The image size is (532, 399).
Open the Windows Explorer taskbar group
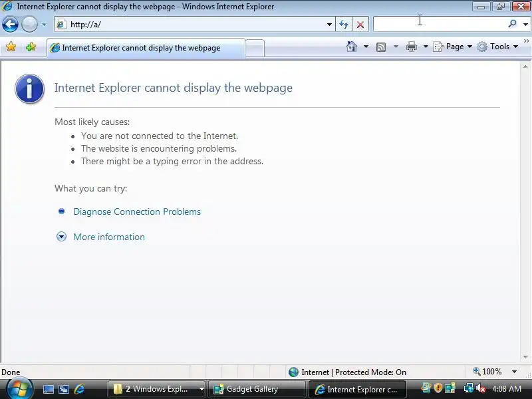click(x=156, y=389)
